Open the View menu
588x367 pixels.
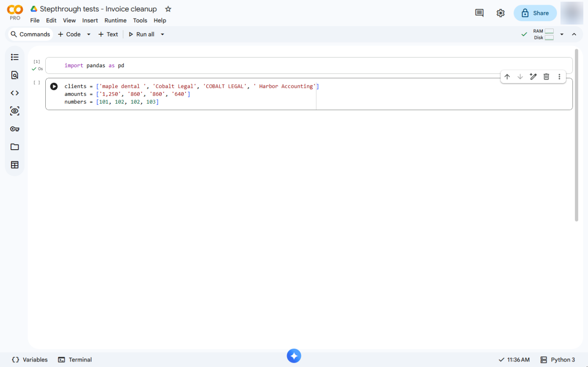tap(69, 20)
